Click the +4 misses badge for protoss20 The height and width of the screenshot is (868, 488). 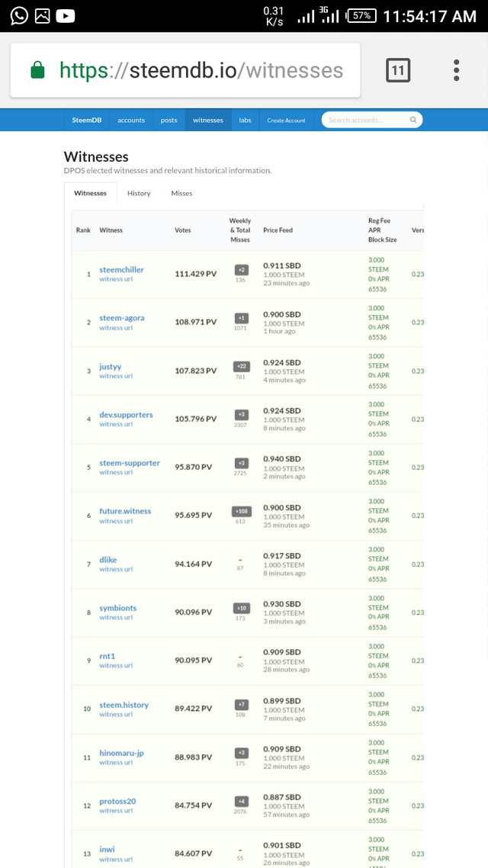[x=241, y=801]
